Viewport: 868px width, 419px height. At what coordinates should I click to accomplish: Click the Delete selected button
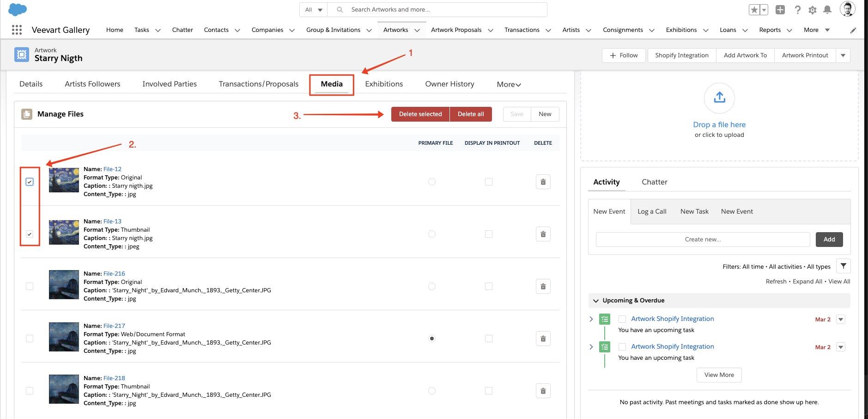[x=420, y=114]
